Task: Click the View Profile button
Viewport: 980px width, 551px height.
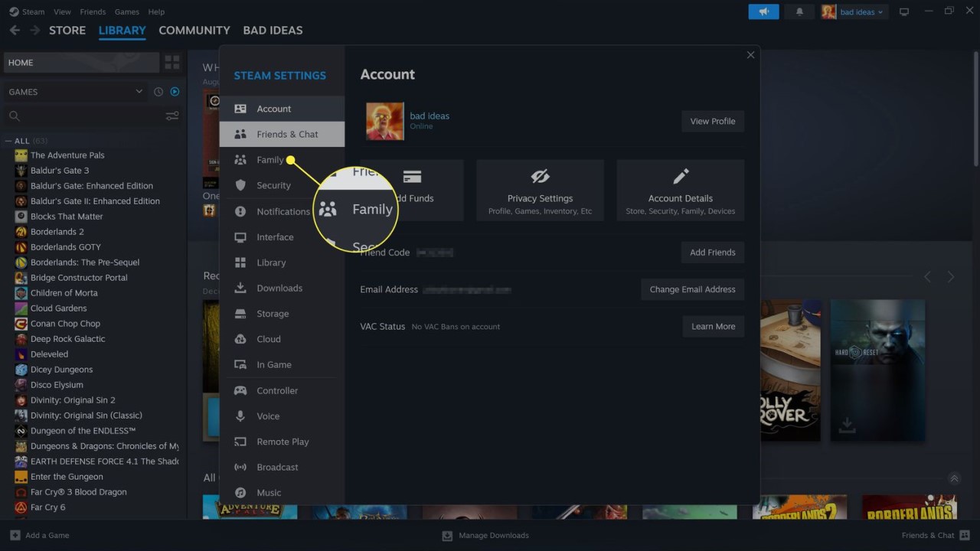Action: point(712,121)
